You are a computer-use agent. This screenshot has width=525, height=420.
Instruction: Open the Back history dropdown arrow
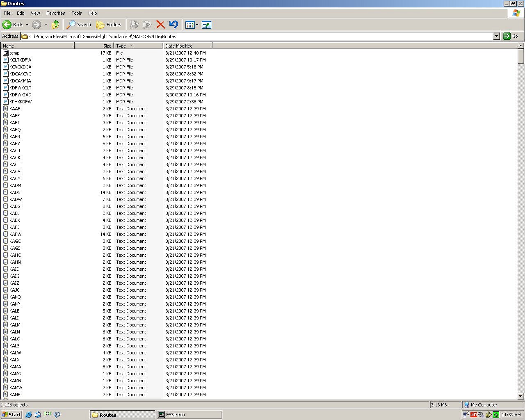click(x=27, y=25)
